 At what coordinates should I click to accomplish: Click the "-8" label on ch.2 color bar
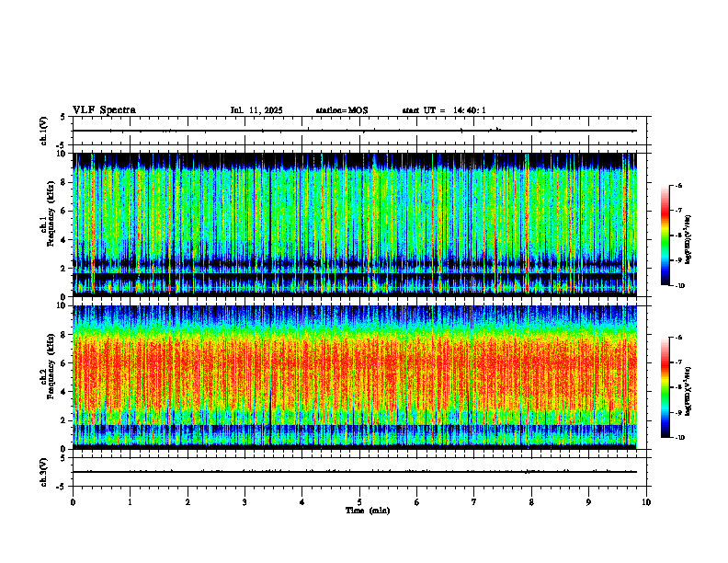click(678, 388)
